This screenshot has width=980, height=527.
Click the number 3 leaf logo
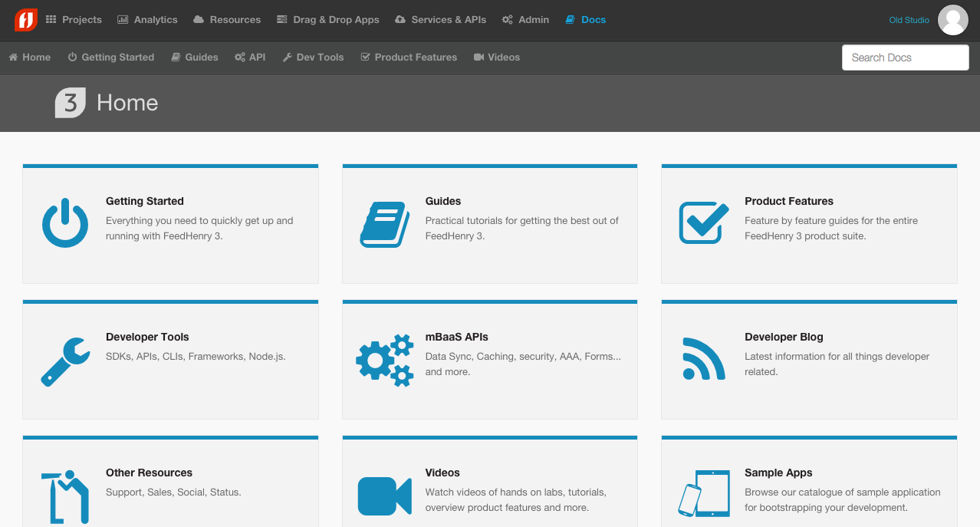pyautogui.click(x=70, y=103)
